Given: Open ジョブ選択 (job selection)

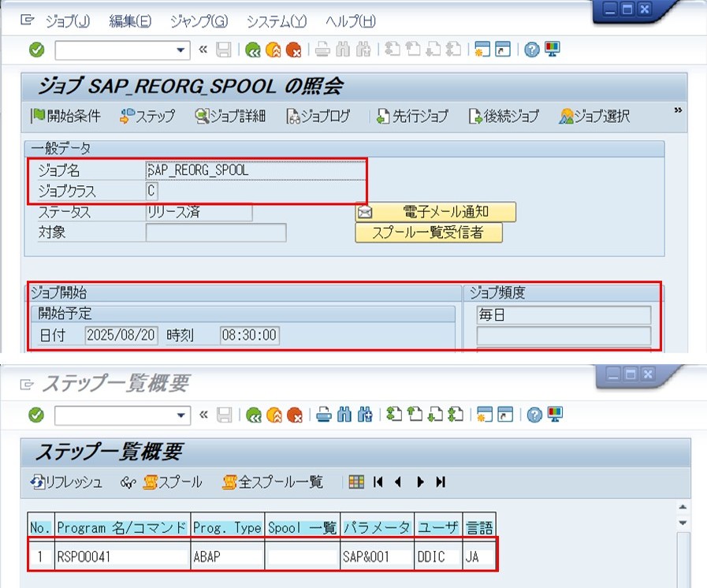Looking at the screenshot, I should point(594,117).
